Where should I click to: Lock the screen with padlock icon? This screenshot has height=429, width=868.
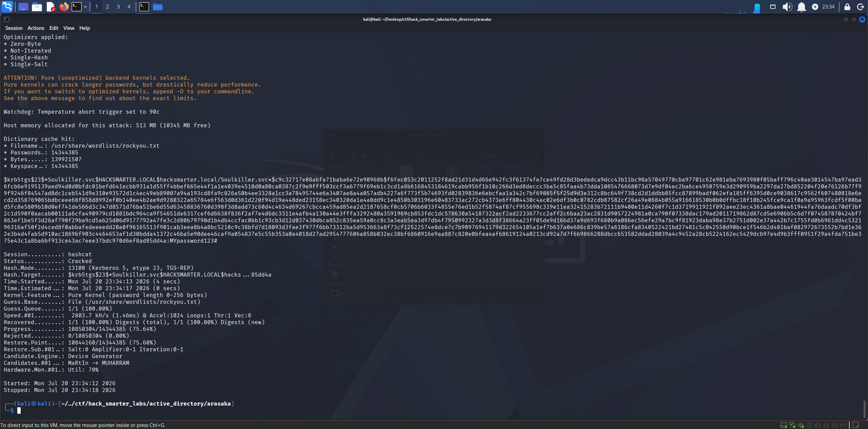pos(847,7)
